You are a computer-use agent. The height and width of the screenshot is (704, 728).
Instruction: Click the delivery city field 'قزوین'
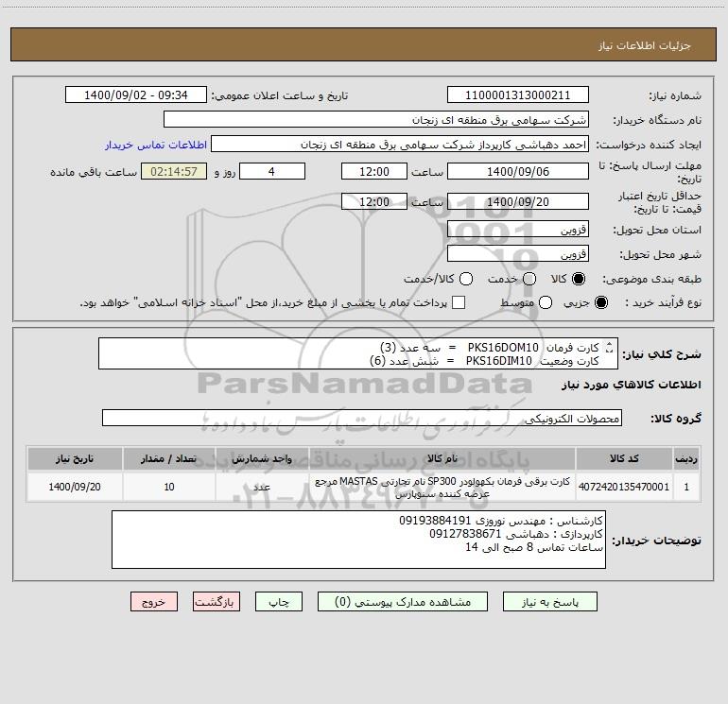coord(518,253)
